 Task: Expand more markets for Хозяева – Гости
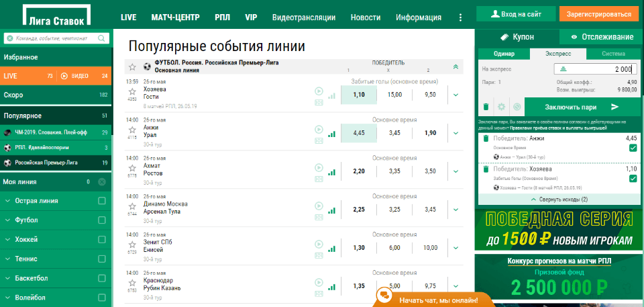pyautogui.click(x=455, y=95)
